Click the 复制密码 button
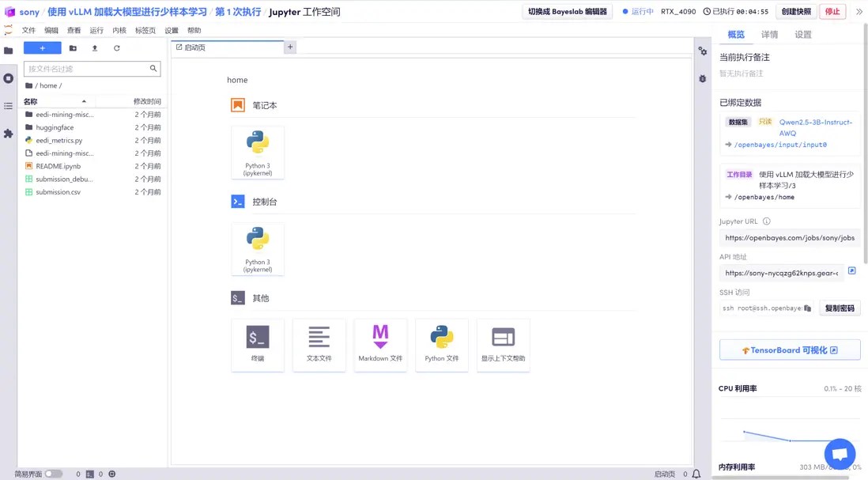868x480 pixels. click(x=840, y=308)
